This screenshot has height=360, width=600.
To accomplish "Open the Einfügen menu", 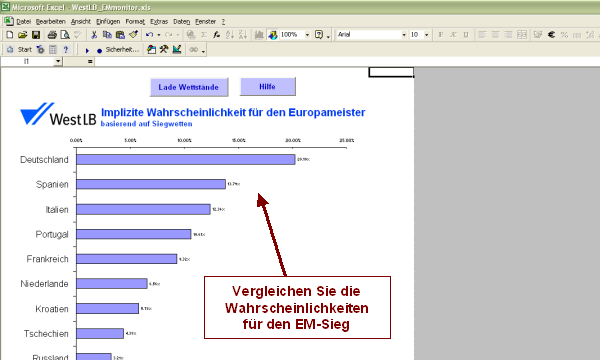I will click(108, 22).
